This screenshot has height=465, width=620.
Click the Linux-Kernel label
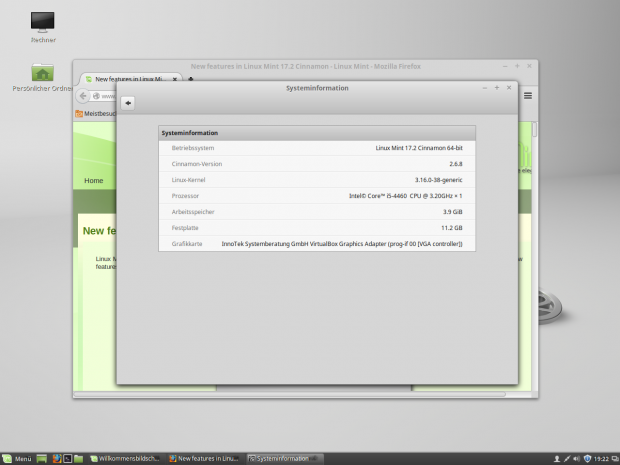[x=188, y=180]
